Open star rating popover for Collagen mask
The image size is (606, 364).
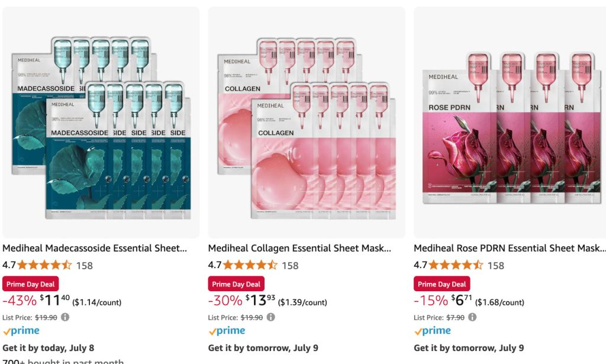[x=249, y=265]
